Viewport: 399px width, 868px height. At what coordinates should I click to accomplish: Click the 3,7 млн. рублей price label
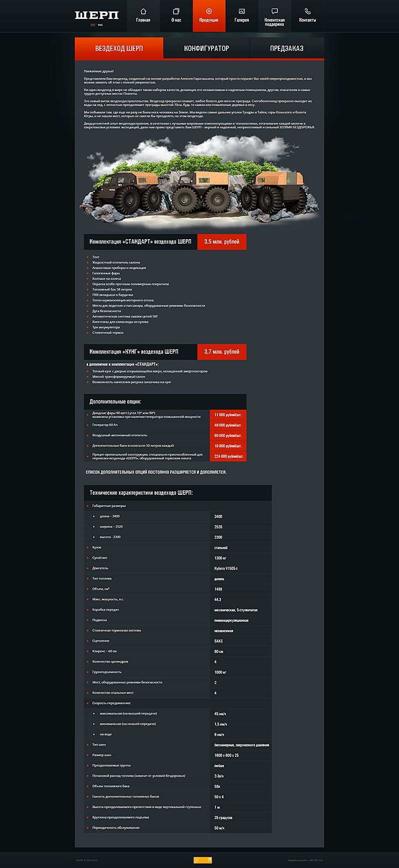[x=222, y=352]
